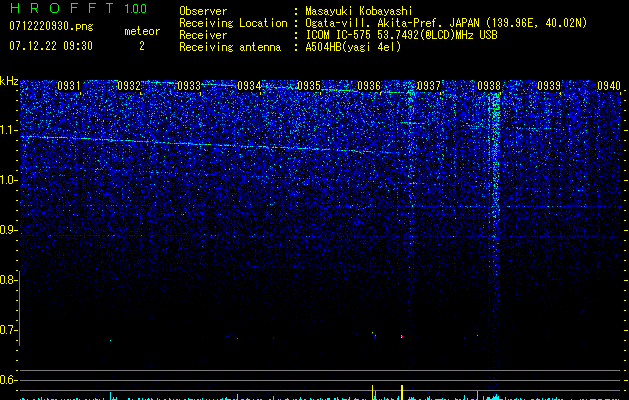Select the version number 1.0.0
629x400 pixels.
(x=135, y=8)
